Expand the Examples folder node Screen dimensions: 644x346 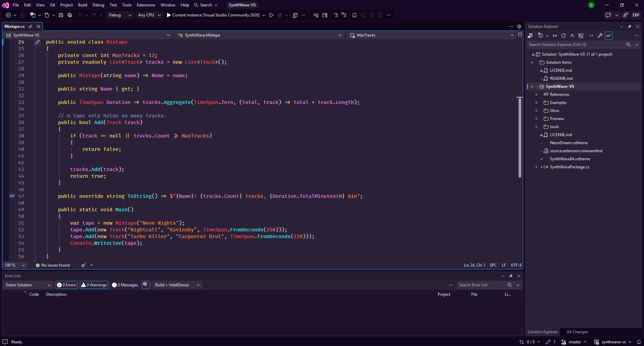coord(536,103)
